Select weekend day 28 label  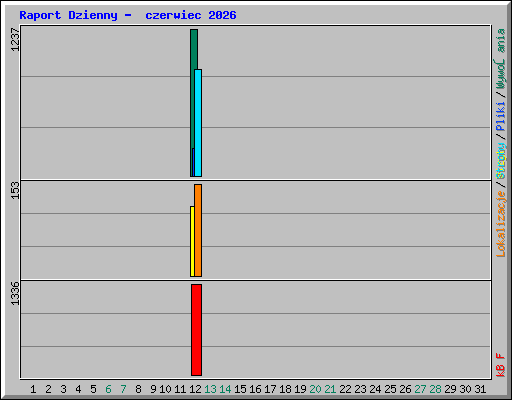click(435, 389)
